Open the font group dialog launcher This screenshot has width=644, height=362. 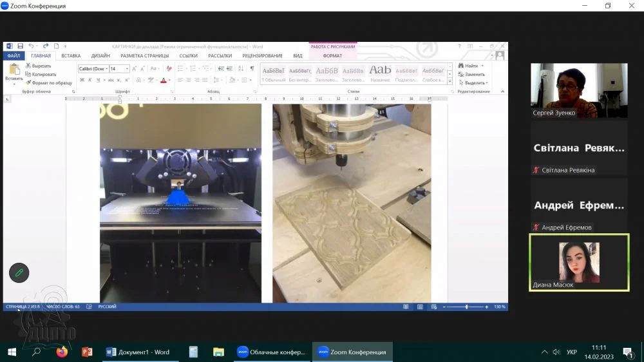[172, 91]
